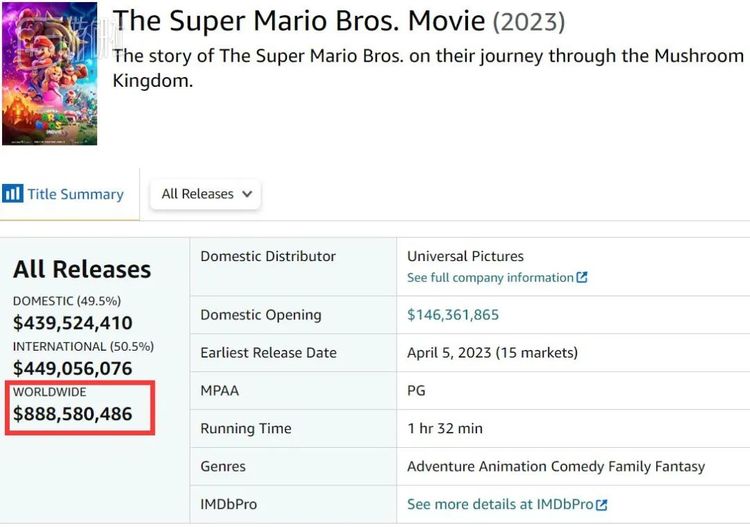Click the 1 hr 32 min running time

445,429
